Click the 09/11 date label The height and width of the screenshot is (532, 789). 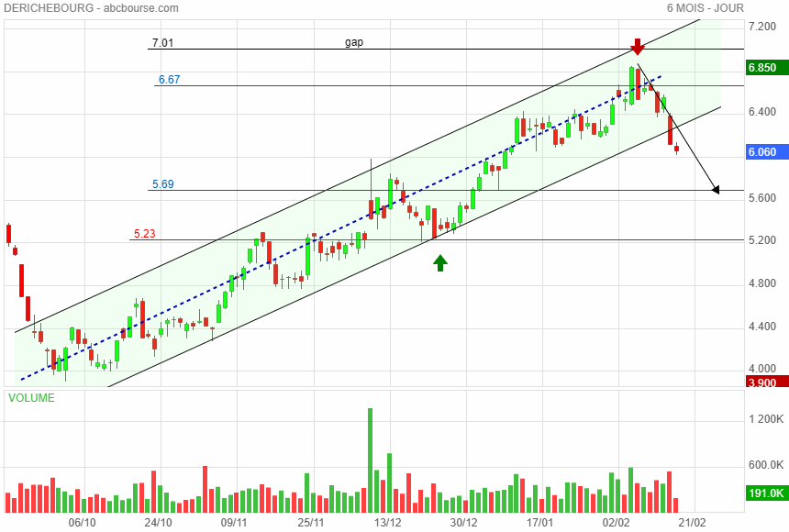point(234,523)
